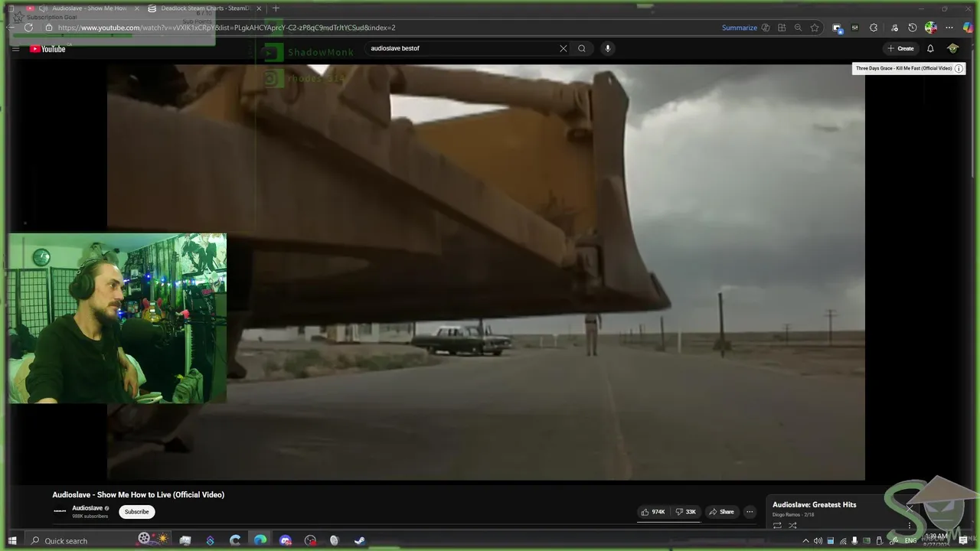Open browser history clock icon
The image size is (980, 551).
pos(913,28)
